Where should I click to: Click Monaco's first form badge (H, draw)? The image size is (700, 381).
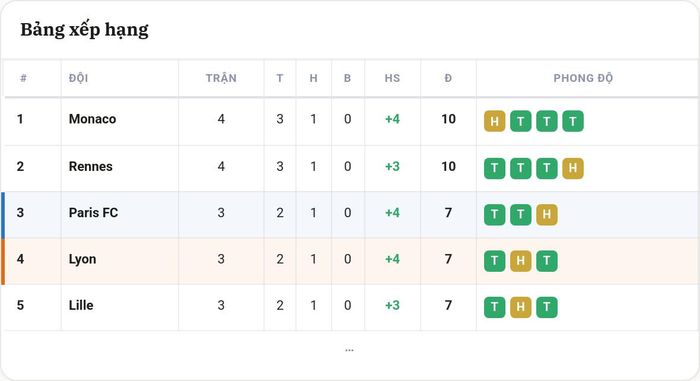pos(494,121)
